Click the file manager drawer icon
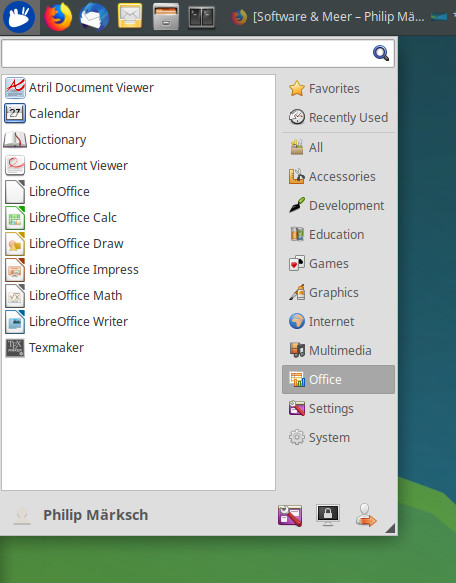The image size is (456, 583). coord(166,17)
